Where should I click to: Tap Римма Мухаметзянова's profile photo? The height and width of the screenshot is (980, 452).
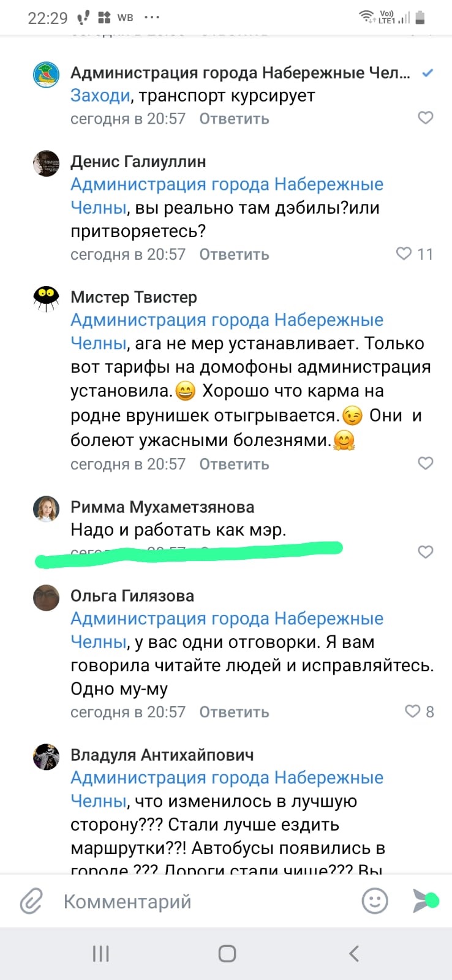click(x=46, y=509)
